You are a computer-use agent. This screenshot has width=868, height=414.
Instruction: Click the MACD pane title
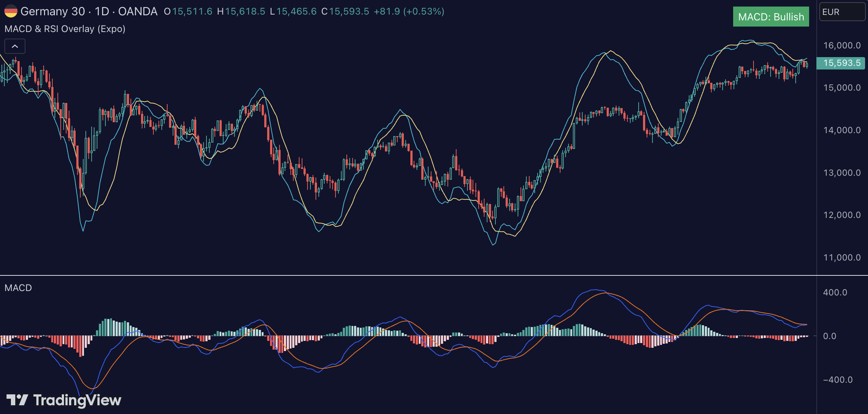(x=18, y=288)
